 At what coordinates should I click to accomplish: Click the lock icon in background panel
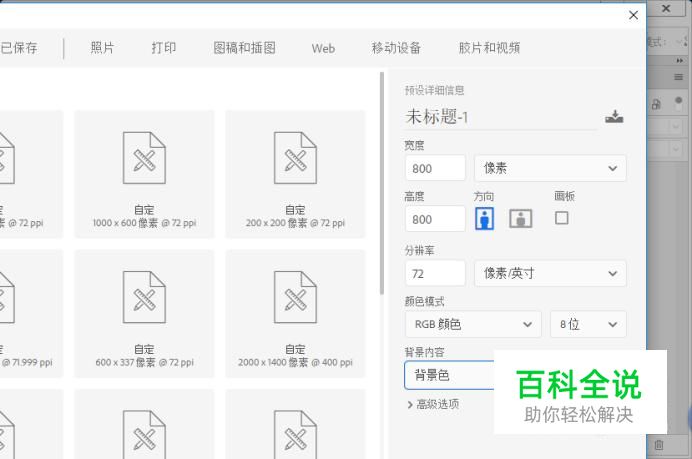(x=656, y=105)
